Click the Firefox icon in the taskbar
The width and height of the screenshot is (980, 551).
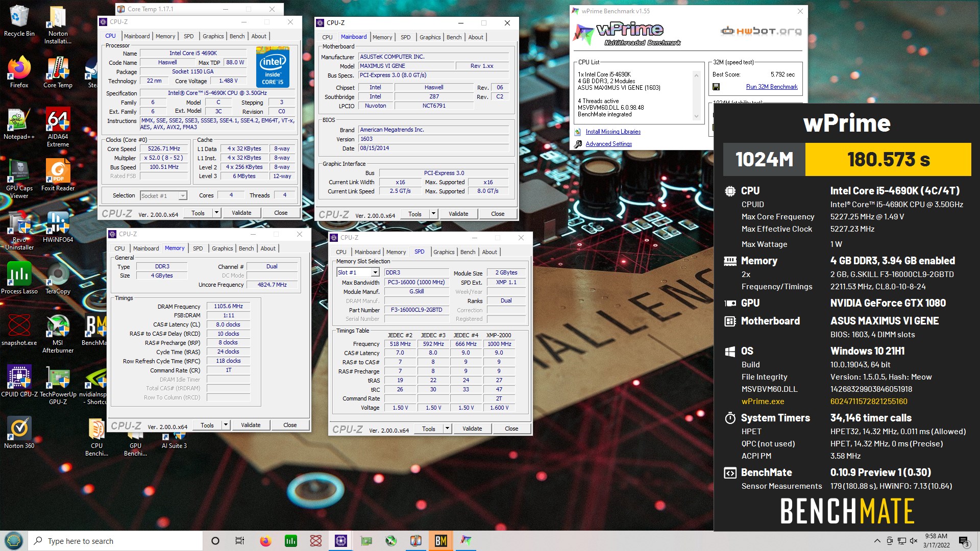click(265, 541)
